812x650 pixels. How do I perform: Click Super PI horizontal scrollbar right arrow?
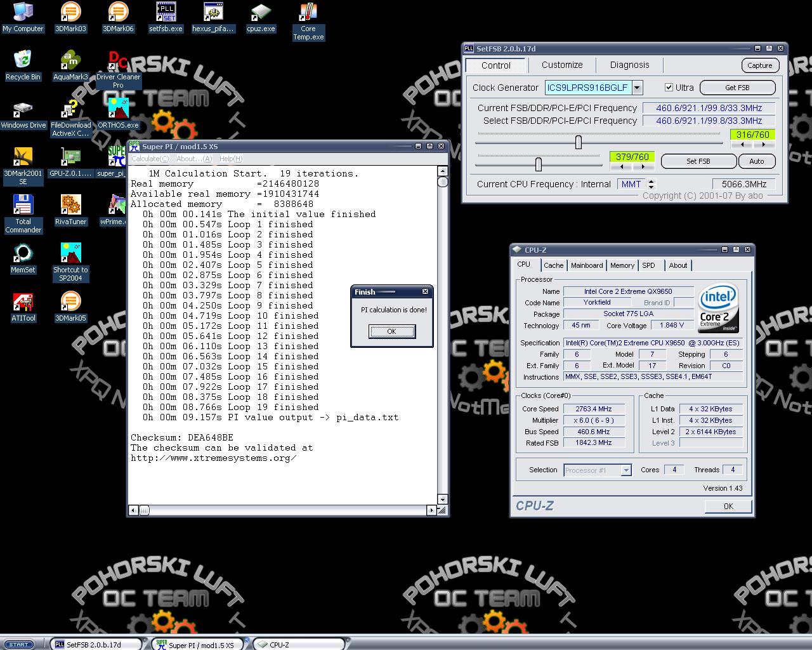(x=431, y=510)
